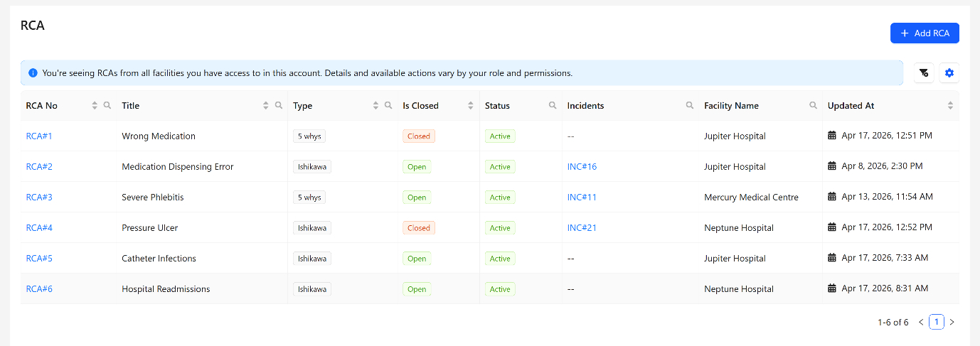980x346 pixels.
Task: Select page 1 in pagination
Action: [937, 323]
